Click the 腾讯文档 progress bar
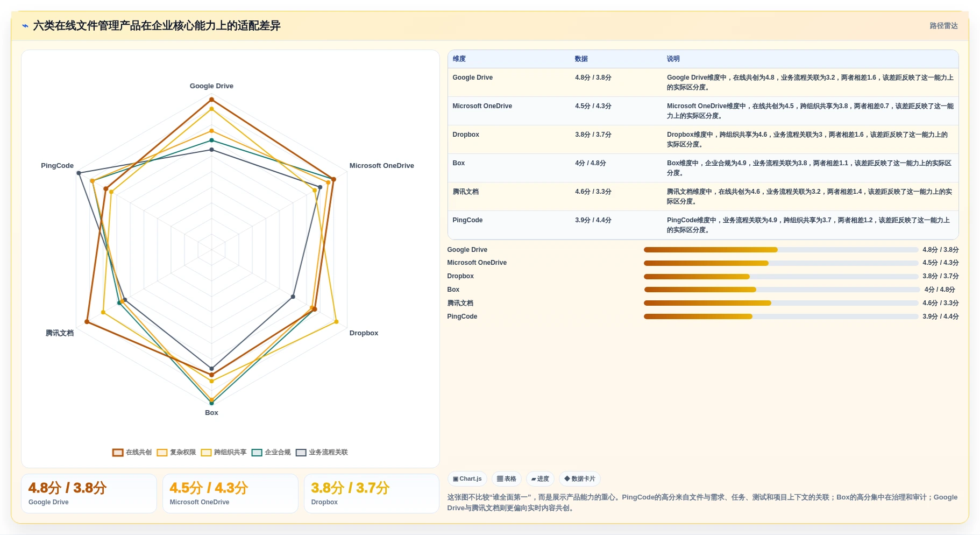Viewport: 980px width, 535px height. 781,303
